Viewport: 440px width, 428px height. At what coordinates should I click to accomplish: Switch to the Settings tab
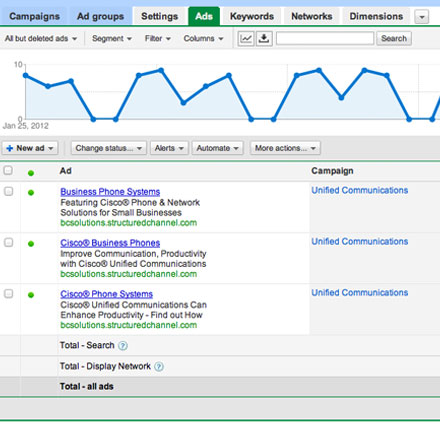[x=159, y=16]
